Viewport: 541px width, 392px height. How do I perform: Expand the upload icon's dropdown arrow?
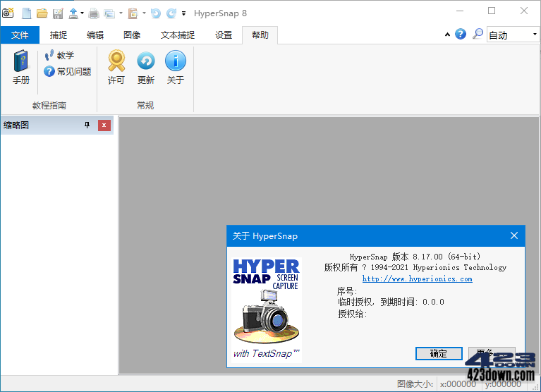tap(82, 13)
